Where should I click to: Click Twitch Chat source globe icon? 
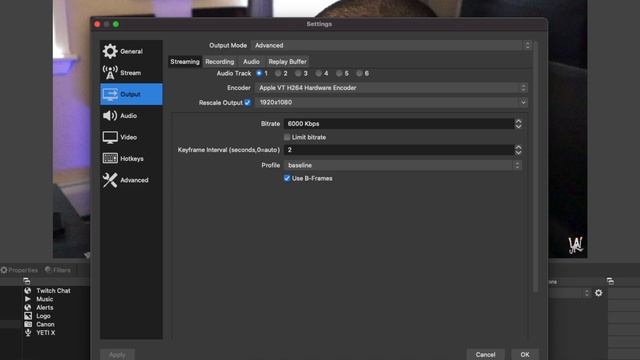coord(28,291)
